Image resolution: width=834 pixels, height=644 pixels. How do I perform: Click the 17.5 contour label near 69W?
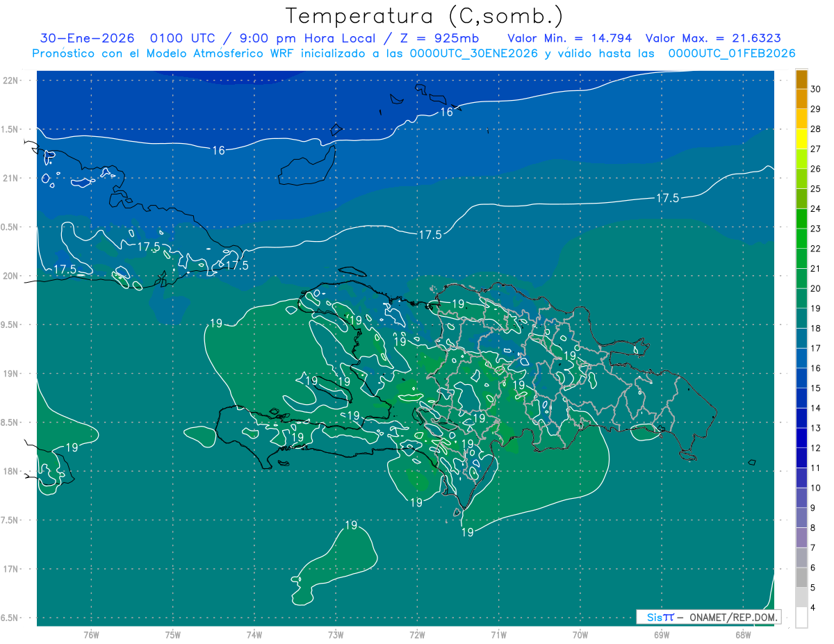(x=667, y=199)
